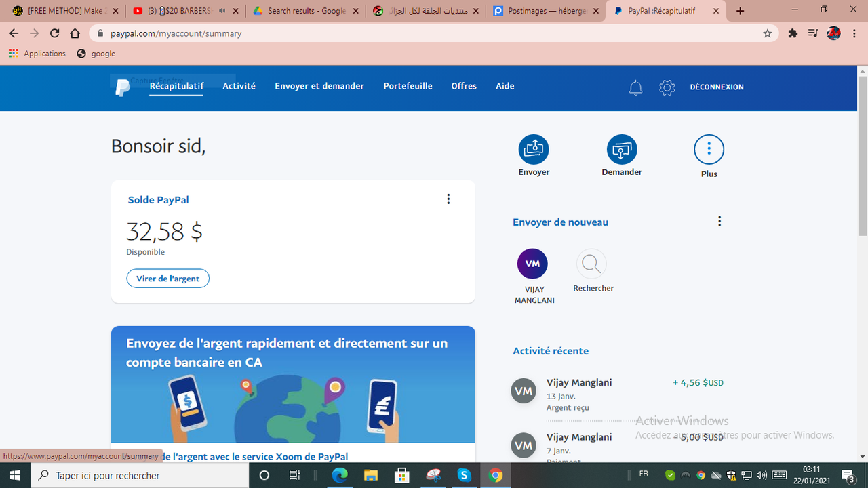Open the Applications bookmarks shortcut
The width and height of the screenshot is (868, 488).
37,54
